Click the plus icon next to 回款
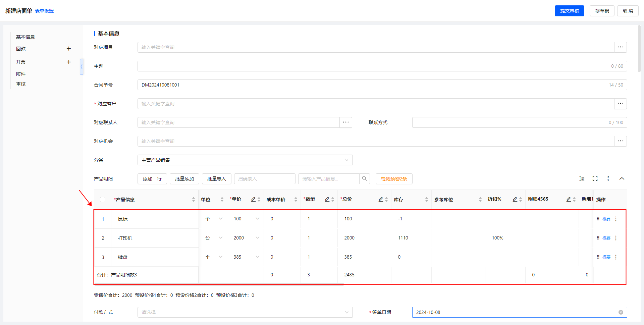 click(x=69, y=49)
